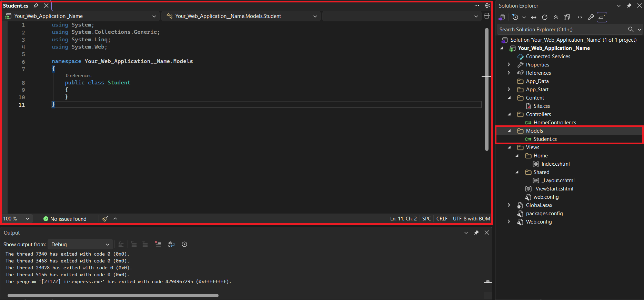The width and height of the screenshot is (644, 300).
Task: Click the Search Solution Explorer field
Action: point(562,30)
